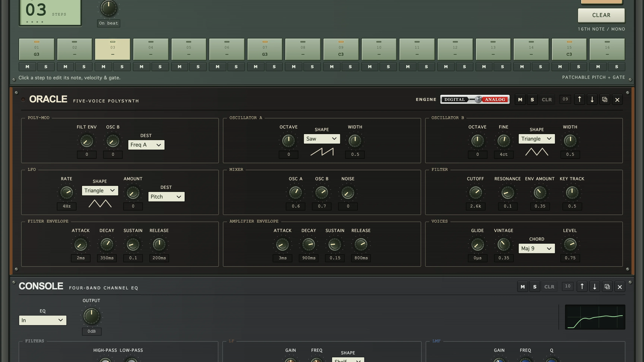Move the Oracle module down

click(x=592, y=99)
